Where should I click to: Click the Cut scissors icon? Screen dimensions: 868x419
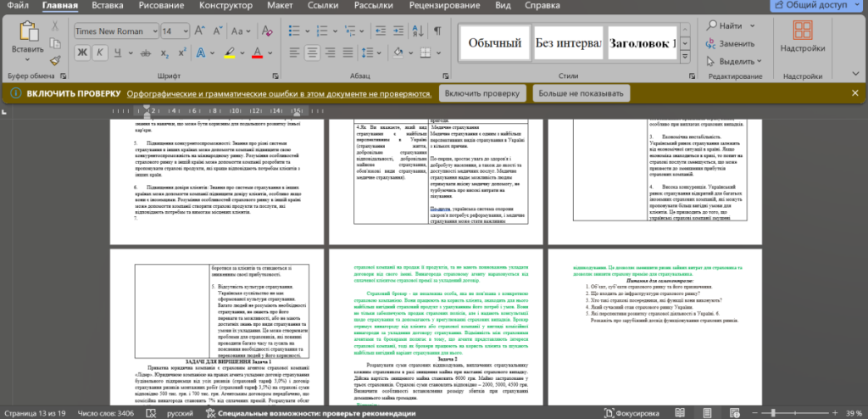(x=56, y=26)
